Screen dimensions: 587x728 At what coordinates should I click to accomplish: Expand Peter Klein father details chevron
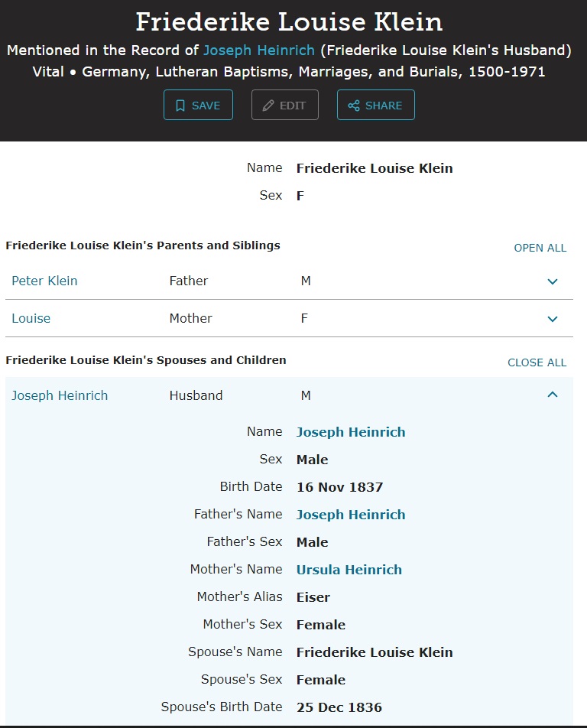(x=553, y=281)
